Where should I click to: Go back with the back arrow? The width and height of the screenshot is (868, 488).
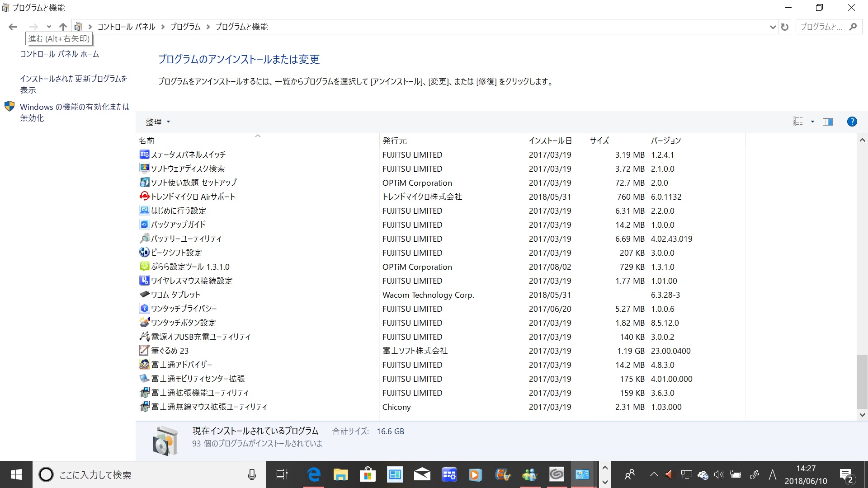(x=13, y=27)
